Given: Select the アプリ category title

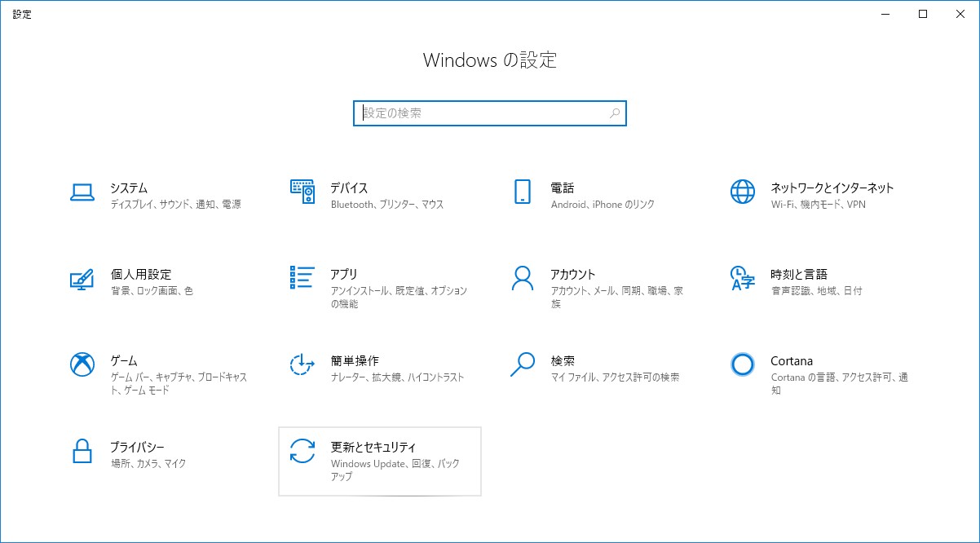Looking at the screenshot, I should (x=344, y=274).
